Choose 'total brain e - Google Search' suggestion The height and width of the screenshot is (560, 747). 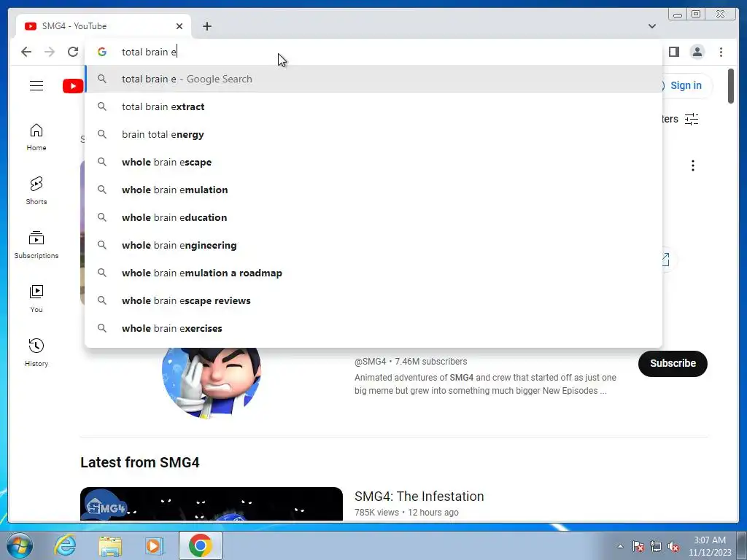(373, 79)
